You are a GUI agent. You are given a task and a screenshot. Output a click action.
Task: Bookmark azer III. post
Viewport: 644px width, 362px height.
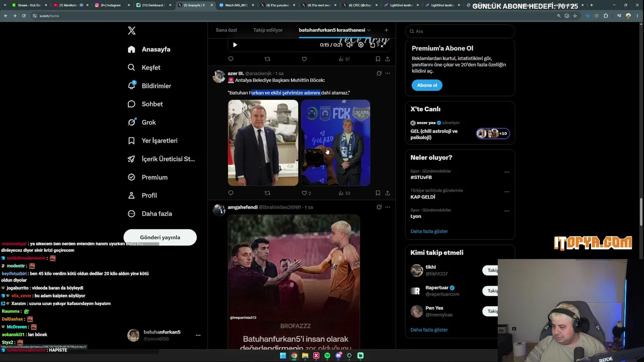[x=378, y=193]
